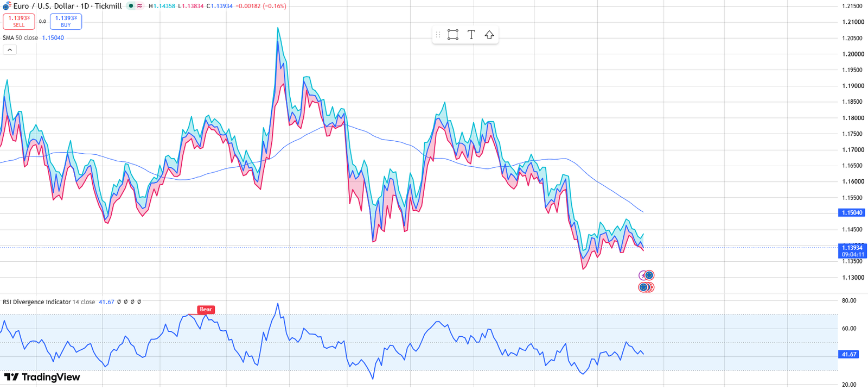Click the SMA legend value 1.15040
Viewport: 868px width, 390px height.
click(53, 38)
